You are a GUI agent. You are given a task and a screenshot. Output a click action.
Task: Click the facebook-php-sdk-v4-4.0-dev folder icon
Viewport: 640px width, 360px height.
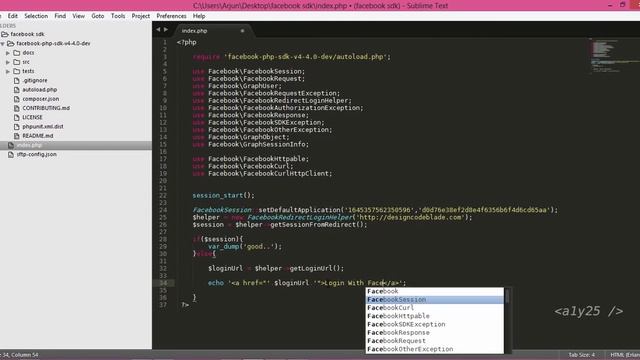(x=11, y=43)
